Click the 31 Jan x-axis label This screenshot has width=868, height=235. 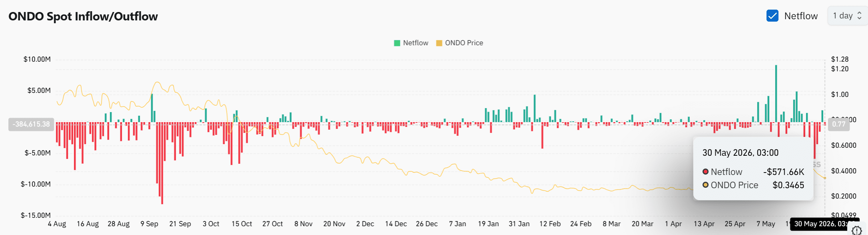pos(519,224)
